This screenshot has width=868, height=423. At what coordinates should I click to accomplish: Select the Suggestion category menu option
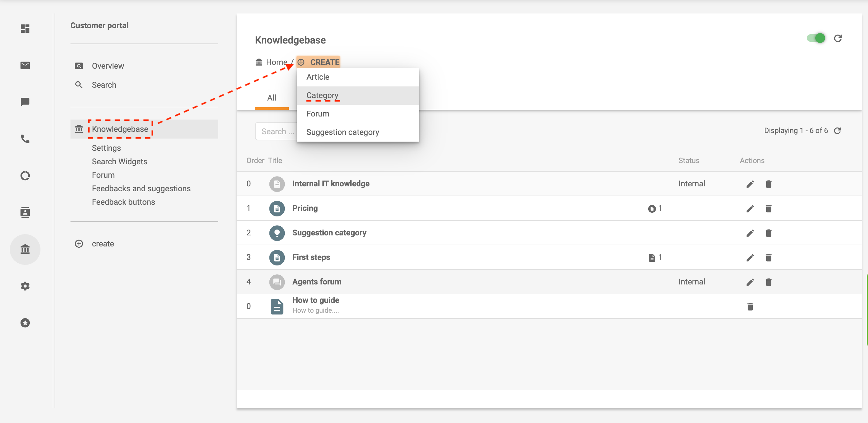point(343,132)
